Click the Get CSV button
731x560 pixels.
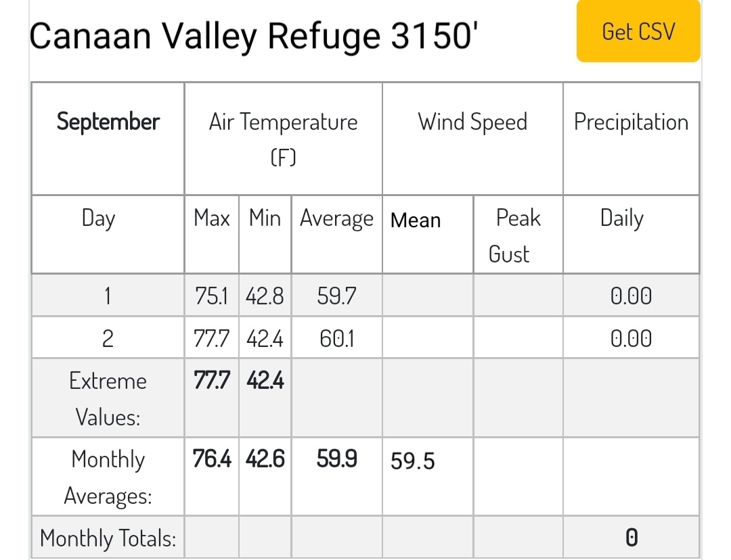[638, 31]
